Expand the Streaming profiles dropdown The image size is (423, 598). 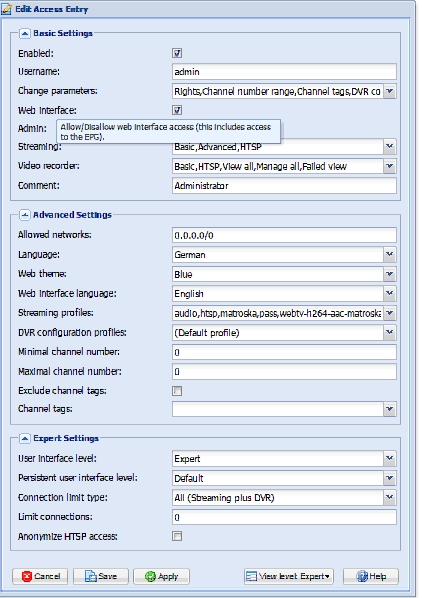point(389,313)
